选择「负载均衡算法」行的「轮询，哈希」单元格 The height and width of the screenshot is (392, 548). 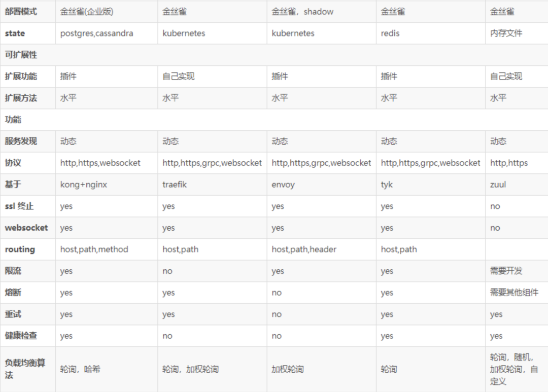[x=79, y=369]
